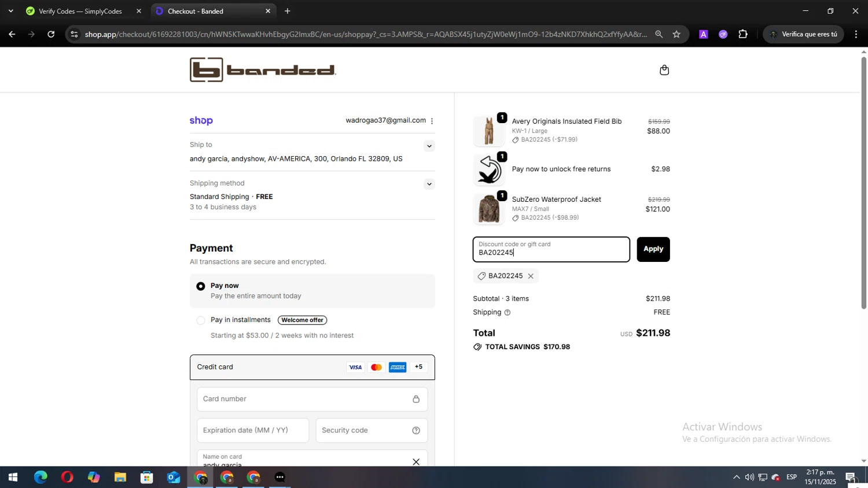Image resolution: width=868 pixels, height=488 pixels.
Task: Launch Opera from taskbar
Action: click(67, 478)
